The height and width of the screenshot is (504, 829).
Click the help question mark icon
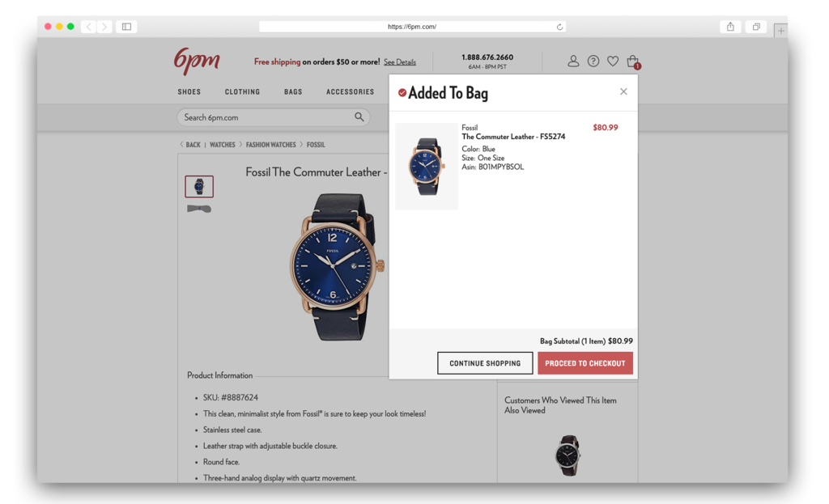click(x=593, y=61)
